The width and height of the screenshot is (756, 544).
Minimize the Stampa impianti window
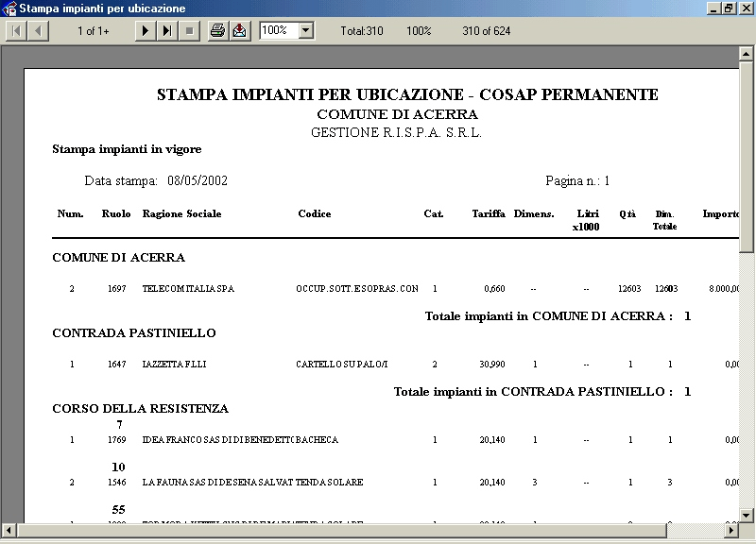point(713,8)
